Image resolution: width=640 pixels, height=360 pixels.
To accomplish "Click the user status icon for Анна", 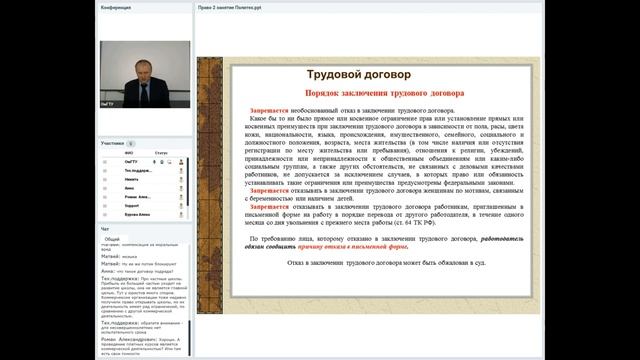I will (181, 188).
